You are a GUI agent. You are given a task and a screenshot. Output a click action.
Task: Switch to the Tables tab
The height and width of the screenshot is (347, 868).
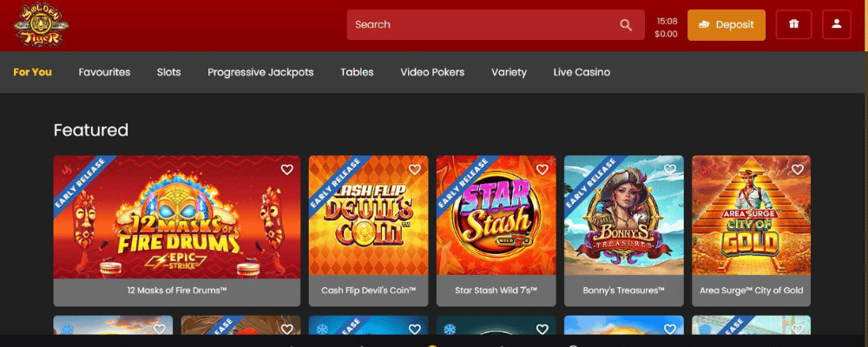pyautogui.click(x=357, y=72)
